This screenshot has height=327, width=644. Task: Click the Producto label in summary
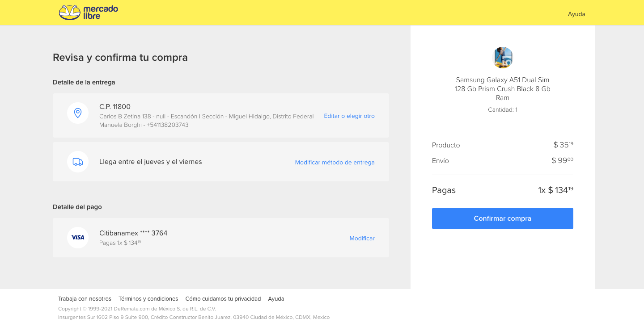click(446, 145)
